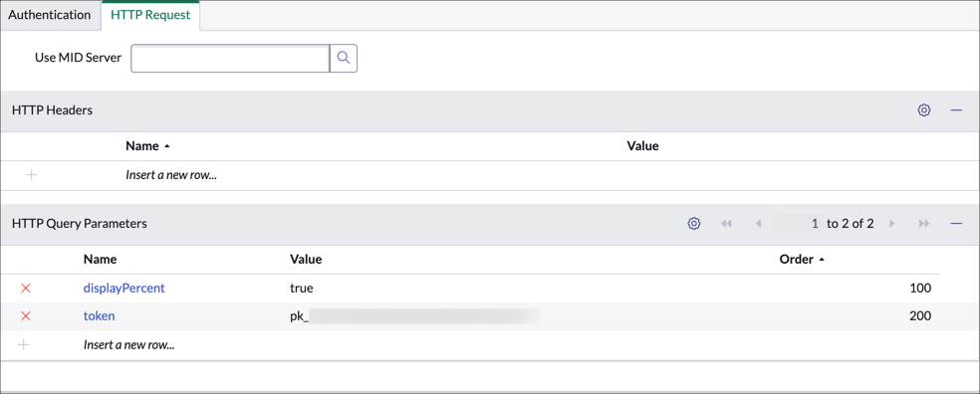Delete the displayPercent parameter row
Image resolution: width=980 pixels, height=394 pixels.
(x=26, y=288)
